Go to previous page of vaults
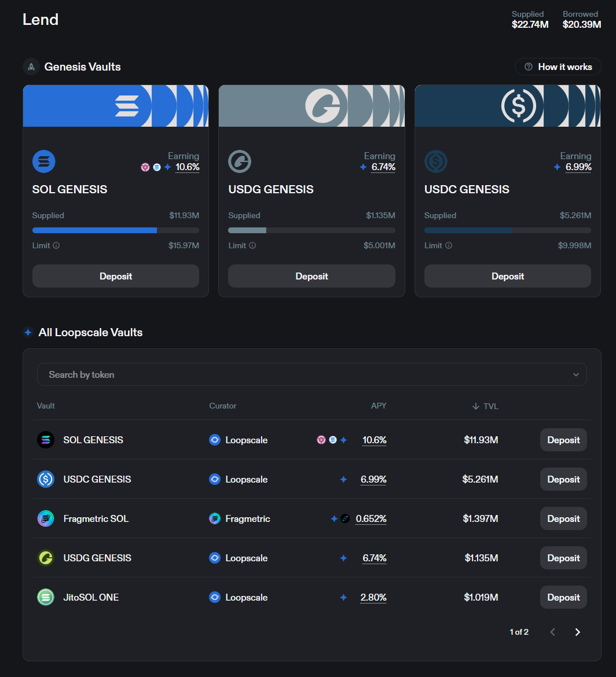The width and height of the screenshot is (616, 677). (552, 632)
